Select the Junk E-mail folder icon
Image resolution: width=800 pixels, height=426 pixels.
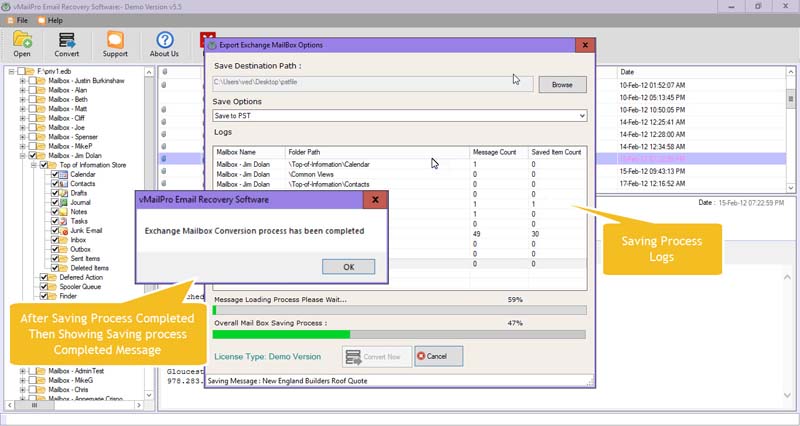[x=63, y=231]
